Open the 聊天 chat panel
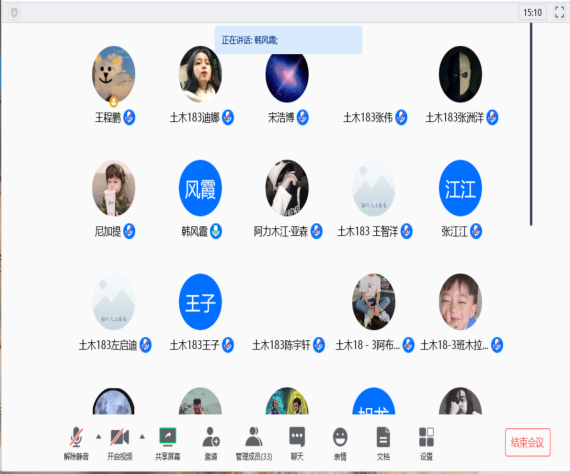This screenshot has height=474, width=570. click(297, 443)
